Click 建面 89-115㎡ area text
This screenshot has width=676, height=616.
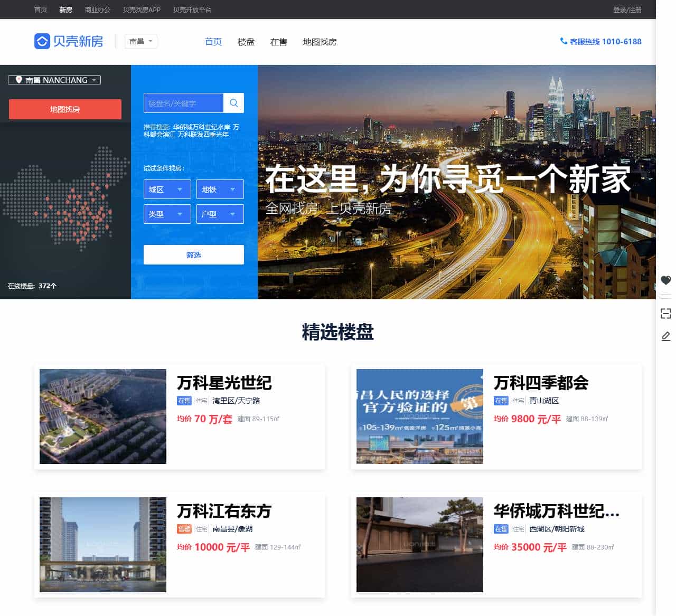[x=258, y=419]
